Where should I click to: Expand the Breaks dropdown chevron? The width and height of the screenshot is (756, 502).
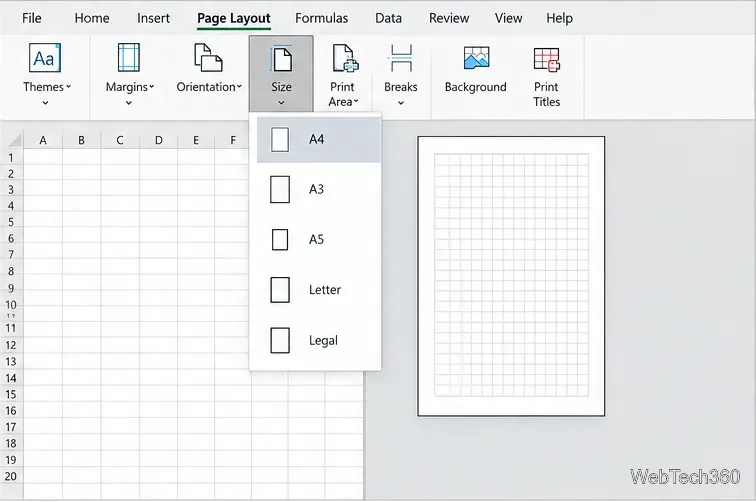401,103
